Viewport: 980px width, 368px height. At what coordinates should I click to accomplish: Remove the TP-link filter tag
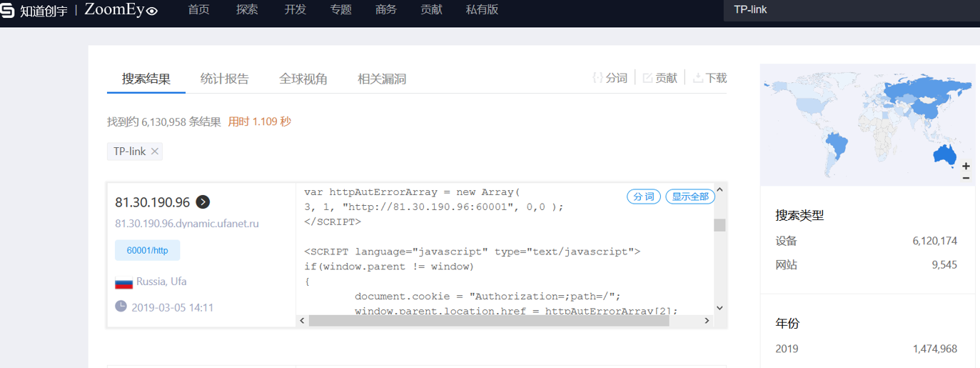[x=155, y=151]
